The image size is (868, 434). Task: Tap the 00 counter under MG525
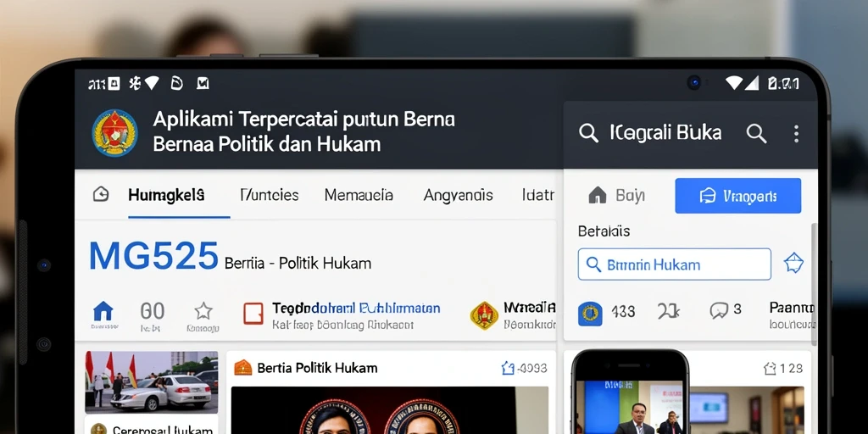153,311
